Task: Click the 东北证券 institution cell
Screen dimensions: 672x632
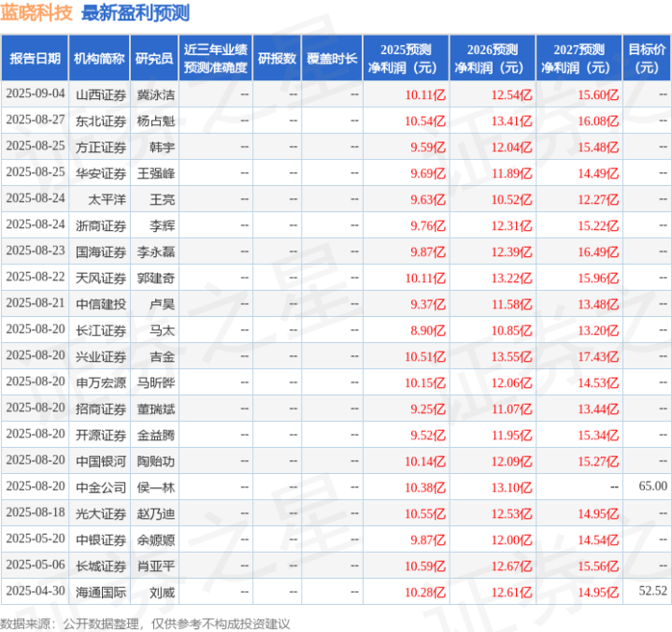Action: click(101, 122)
